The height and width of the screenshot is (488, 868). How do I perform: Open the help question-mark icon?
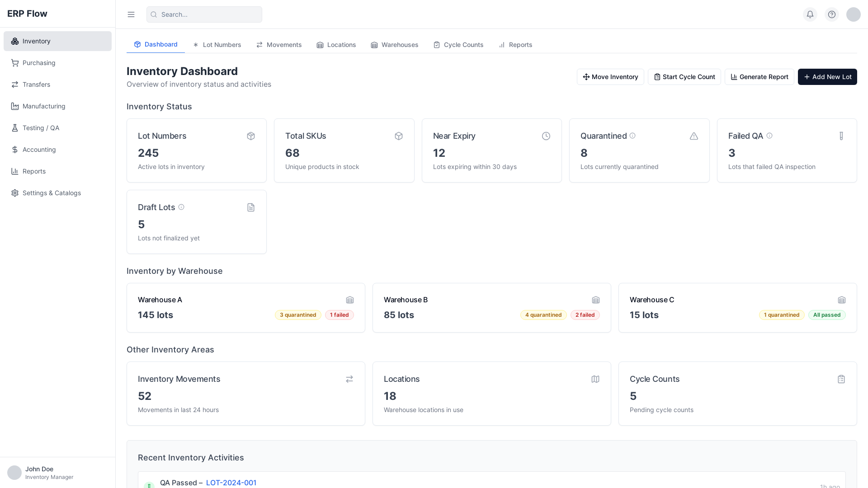[832, 14]
